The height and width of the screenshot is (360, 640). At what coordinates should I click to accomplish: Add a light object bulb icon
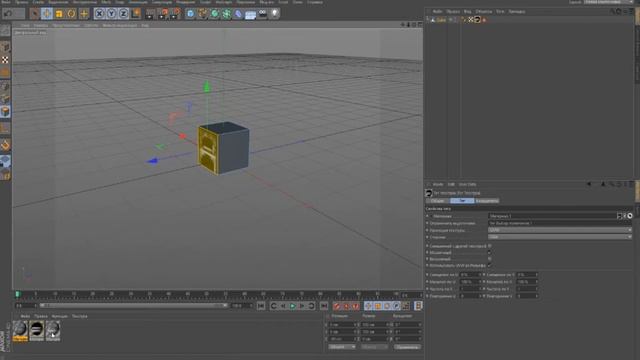[275, 14]
